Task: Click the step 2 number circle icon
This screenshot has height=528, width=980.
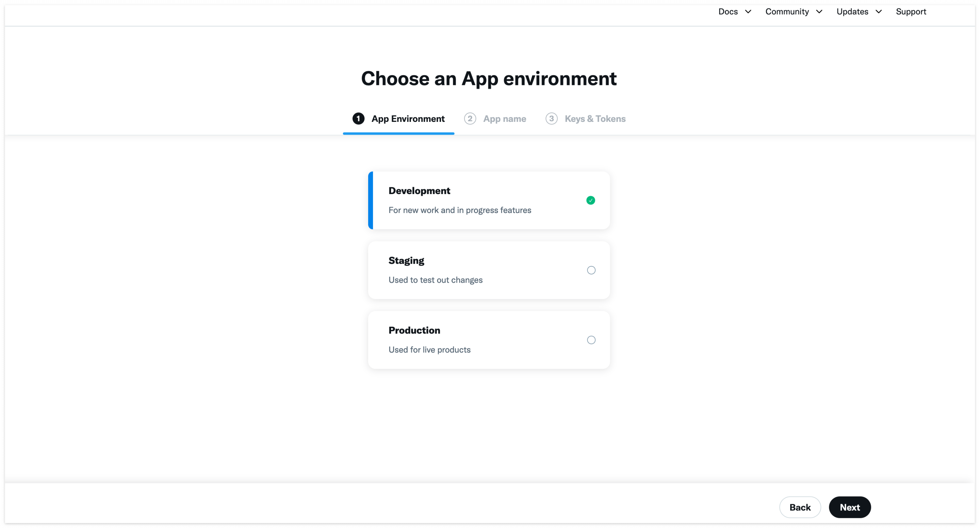Action: click(470, 119)
